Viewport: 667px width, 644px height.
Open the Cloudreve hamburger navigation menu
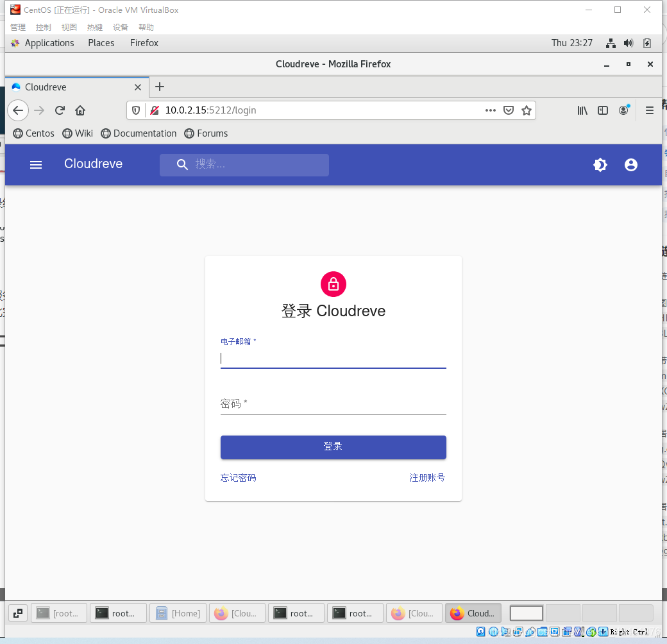coord(36,165)
